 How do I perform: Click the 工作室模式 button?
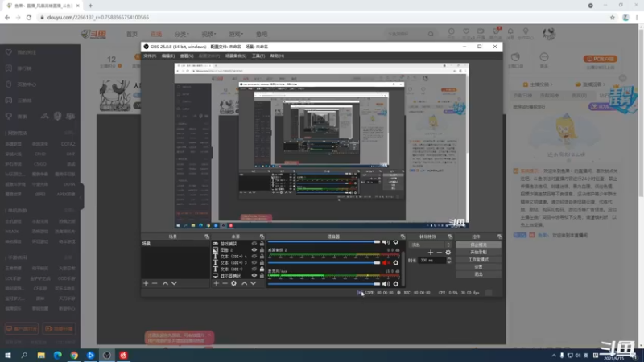478,259
